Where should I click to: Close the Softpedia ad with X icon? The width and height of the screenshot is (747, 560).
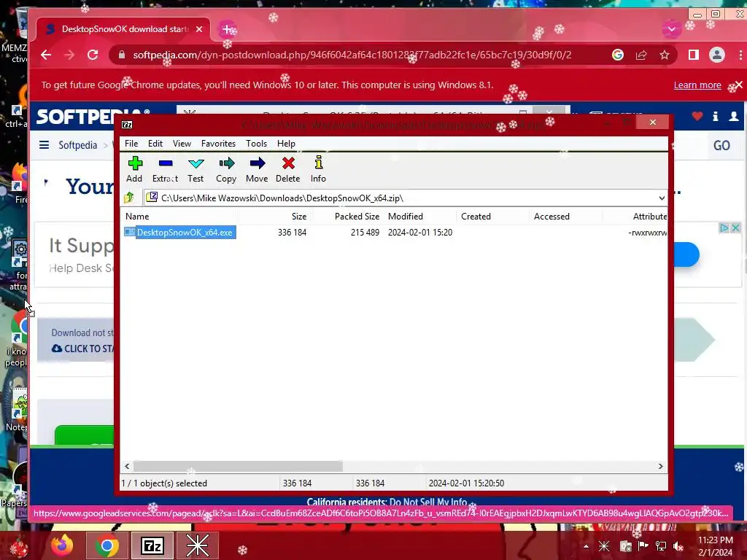(x=735, y=227)
